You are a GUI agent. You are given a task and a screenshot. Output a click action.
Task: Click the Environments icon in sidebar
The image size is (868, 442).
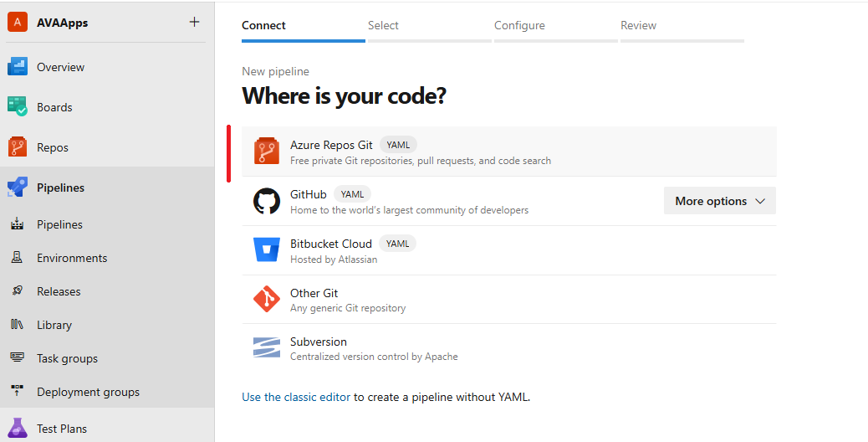tap(18, 258)
